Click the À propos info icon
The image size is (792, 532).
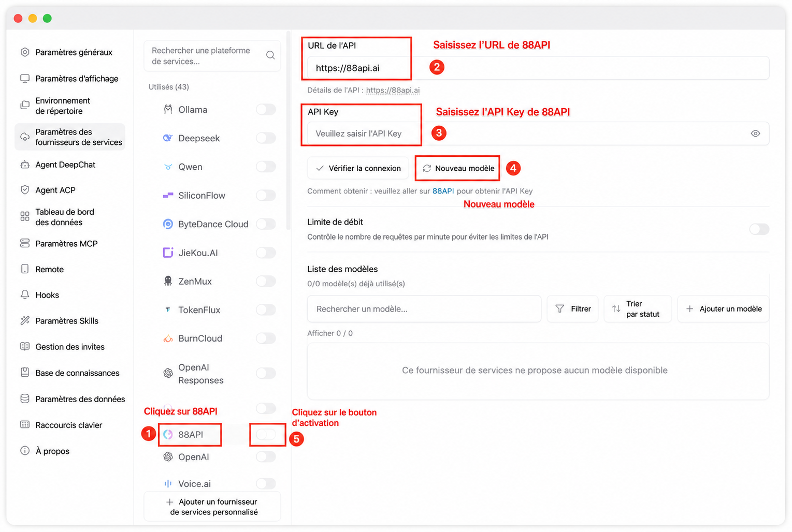point(25,450)
